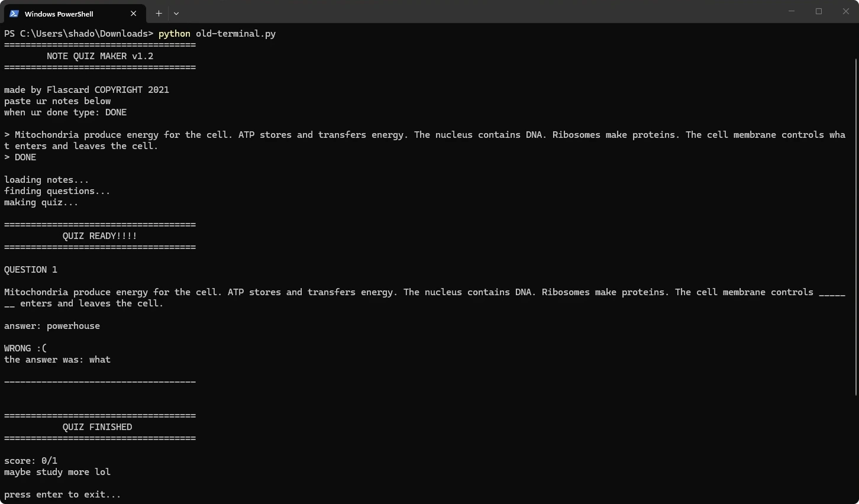Click the 'QUESTION 1' label

tap(31, 270)
